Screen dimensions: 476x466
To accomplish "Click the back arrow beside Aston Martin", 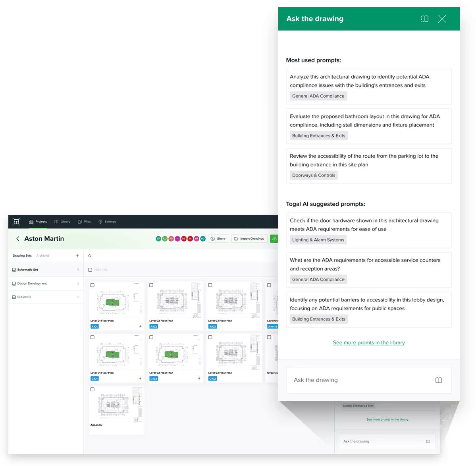I will pos(18,239).
